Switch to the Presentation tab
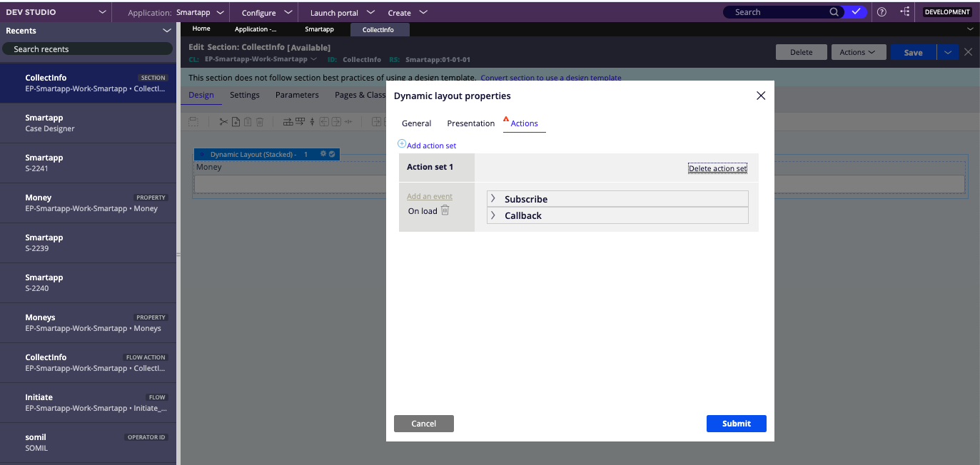 [470, 123]
